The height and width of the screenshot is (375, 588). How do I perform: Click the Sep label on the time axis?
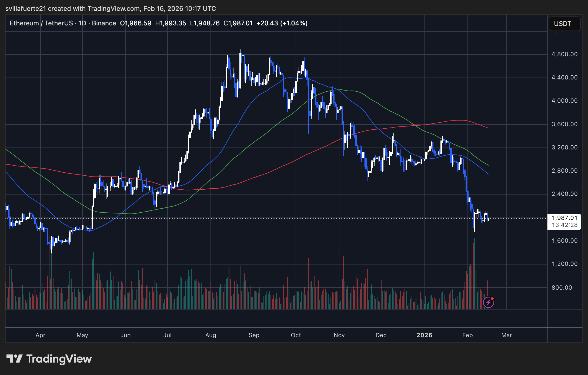tap(253, 335)
